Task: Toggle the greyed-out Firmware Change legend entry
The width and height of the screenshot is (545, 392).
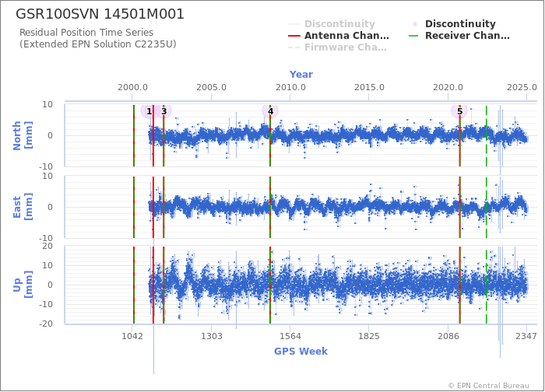Action: tap(337, 47)
